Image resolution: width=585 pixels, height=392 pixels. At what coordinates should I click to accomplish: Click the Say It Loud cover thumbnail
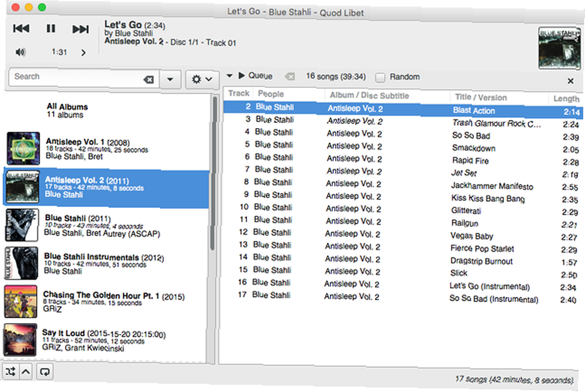(20, 340)
